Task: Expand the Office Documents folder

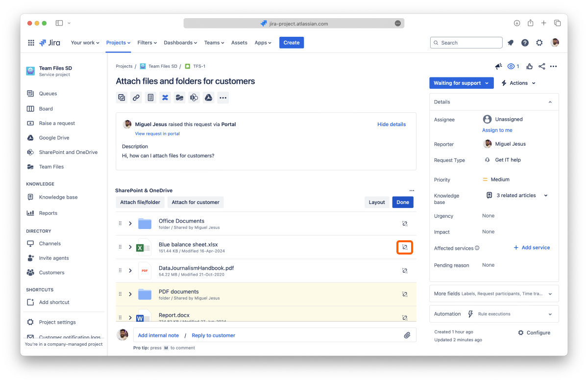Action: [x=130, y=224]
